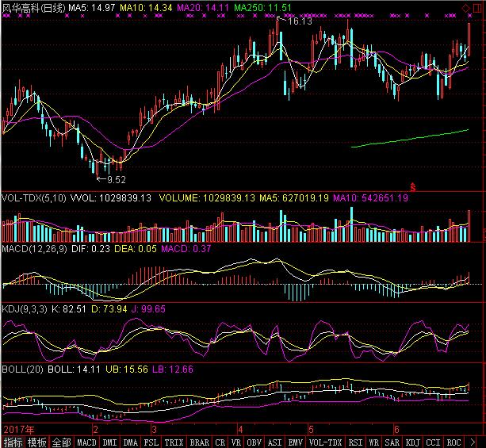Expand more indicators with the right arrow
This screenshot has height=448, width=486.
tap(473, 442)
